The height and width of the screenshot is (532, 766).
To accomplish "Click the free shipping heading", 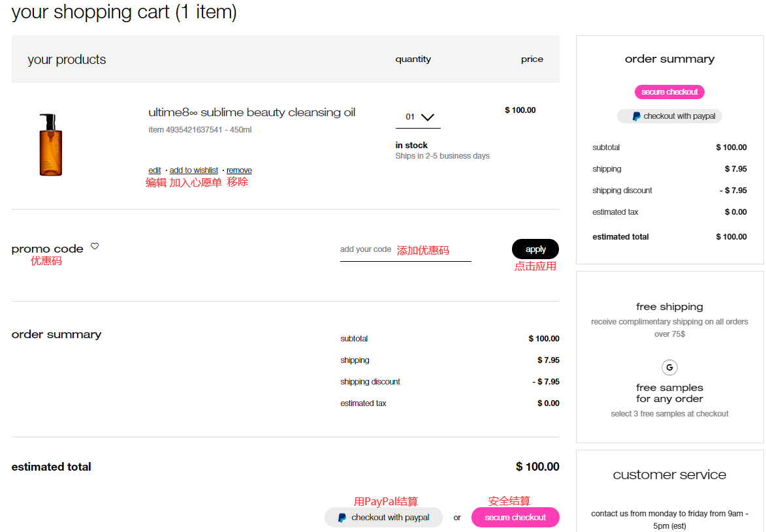I will pos(669,307).
